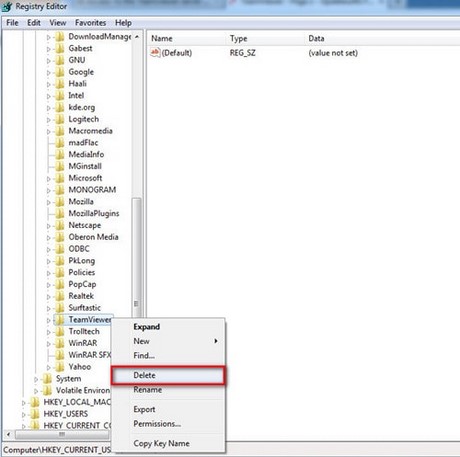Viewport: 460px width, 457px height.
Task: Click the Data column header
Action: 382,38
